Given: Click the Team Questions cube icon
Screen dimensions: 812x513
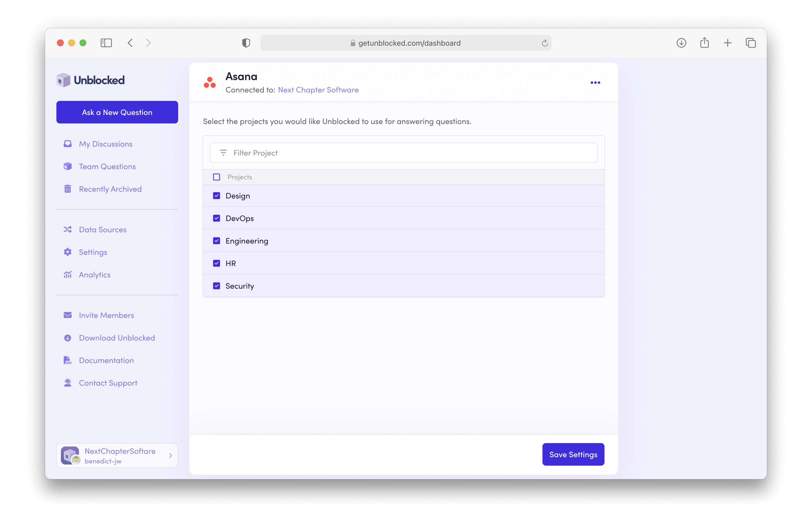Looking at the screenshot, I should click(x=67, y=167).
